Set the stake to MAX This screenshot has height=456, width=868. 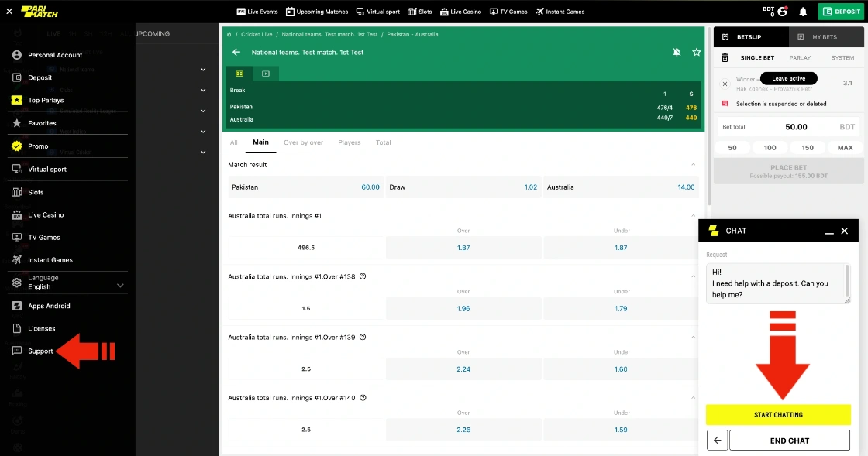(x=845, y=148)
